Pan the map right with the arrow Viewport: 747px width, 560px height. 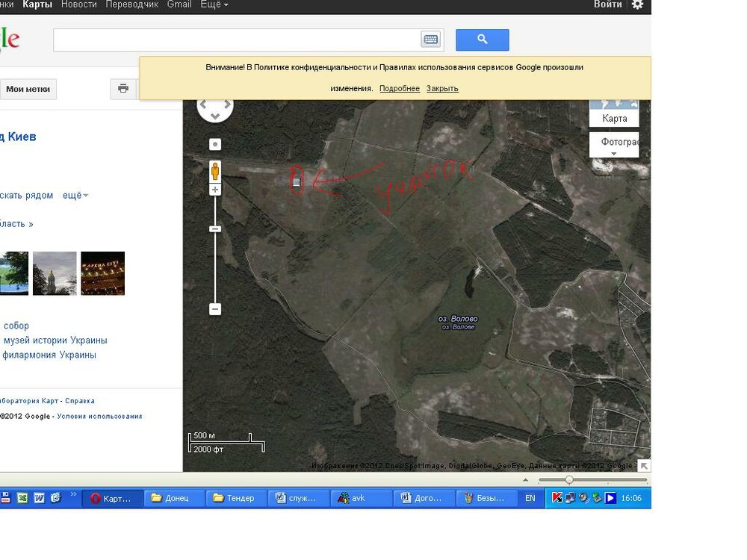click(227, 104)
